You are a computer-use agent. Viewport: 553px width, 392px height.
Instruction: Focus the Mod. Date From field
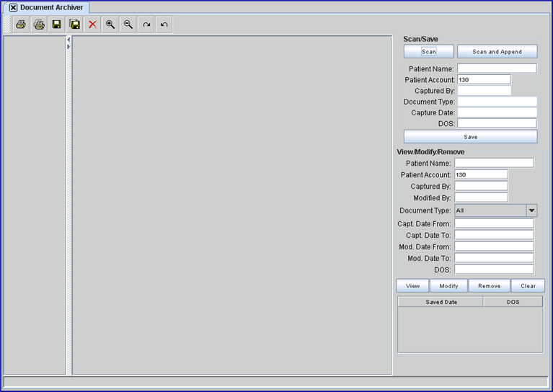pyautogui.click(x=494, y=246)
